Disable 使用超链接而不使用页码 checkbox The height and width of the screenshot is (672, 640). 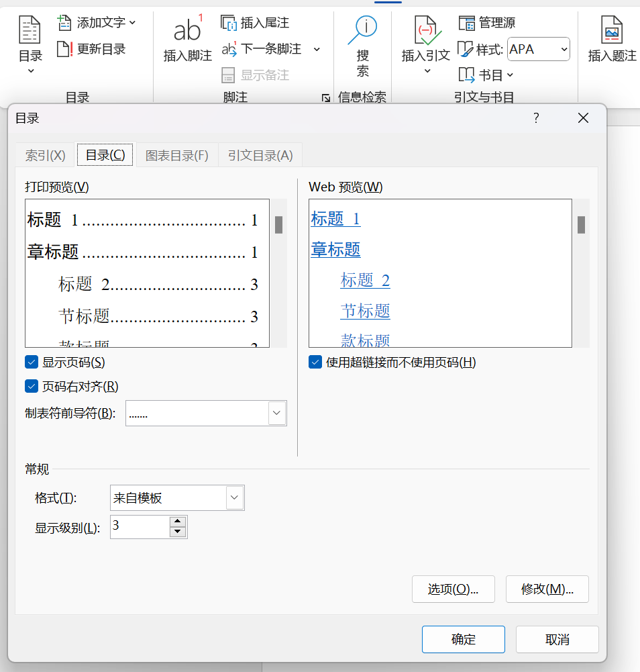(315, 363)
